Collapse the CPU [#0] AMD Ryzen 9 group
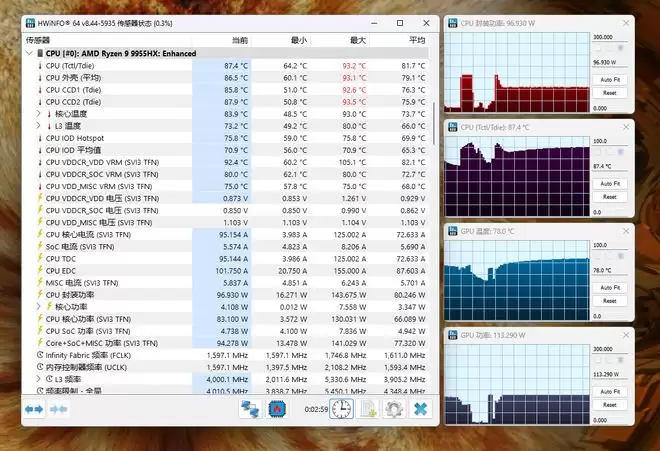660x451 pixels. [x=29, y=53]
